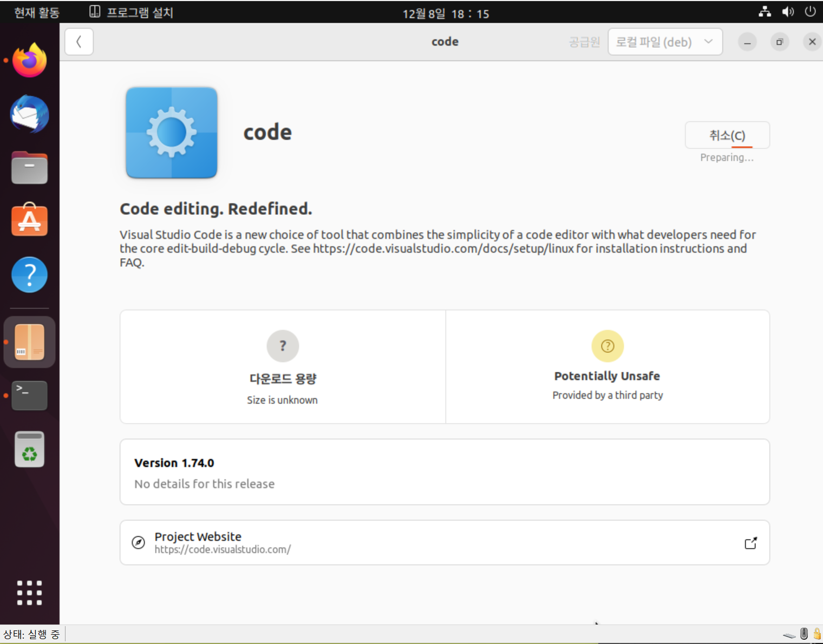Open Firefox from the dock

[30, 60]
